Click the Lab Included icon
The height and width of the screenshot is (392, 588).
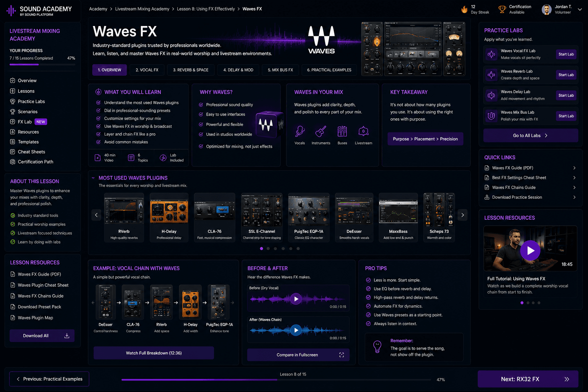tap(163, 158)
